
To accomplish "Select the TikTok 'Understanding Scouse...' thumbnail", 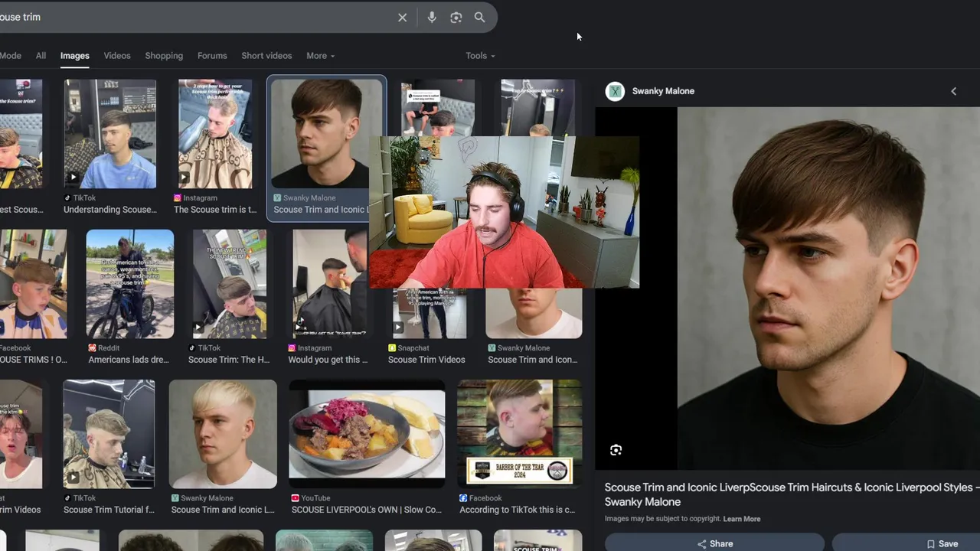I will tap(110, 134).
